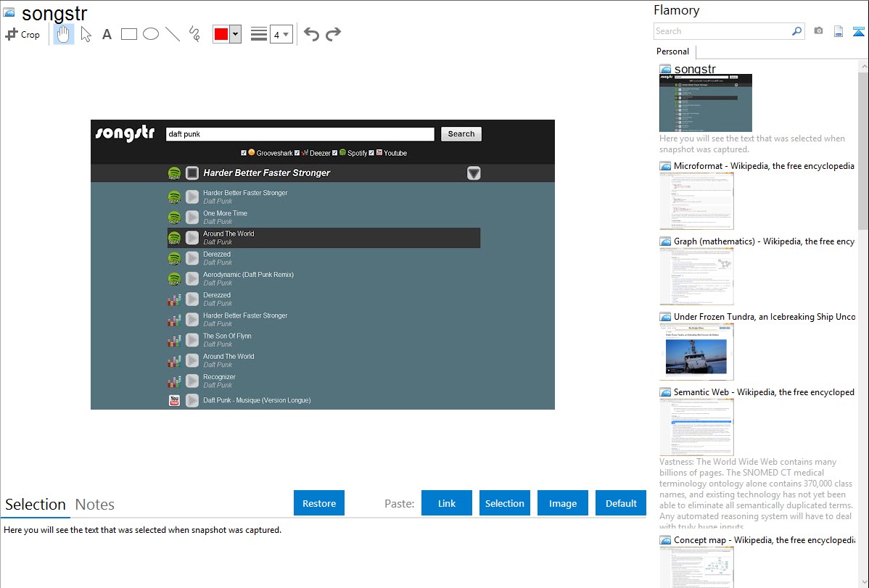Play One More Time track
Screen dimensions: 869x588
click(x=192, y=218)
